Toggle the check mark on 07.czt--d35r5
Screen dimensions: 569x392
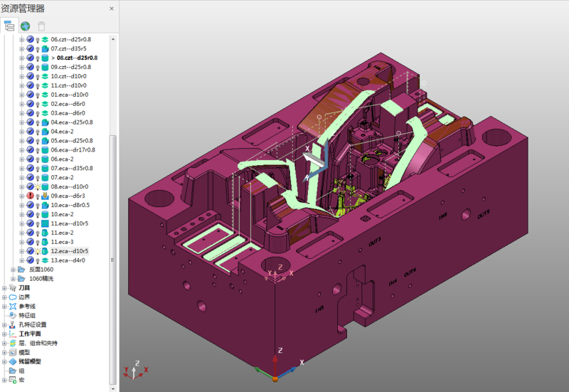pyautogui.click(x=31, y=49)
